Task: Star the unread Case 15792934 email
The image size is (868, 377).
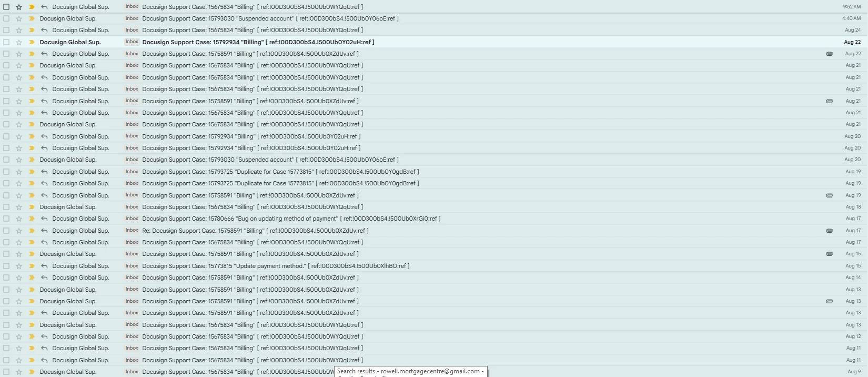Action: coord(19,42)
